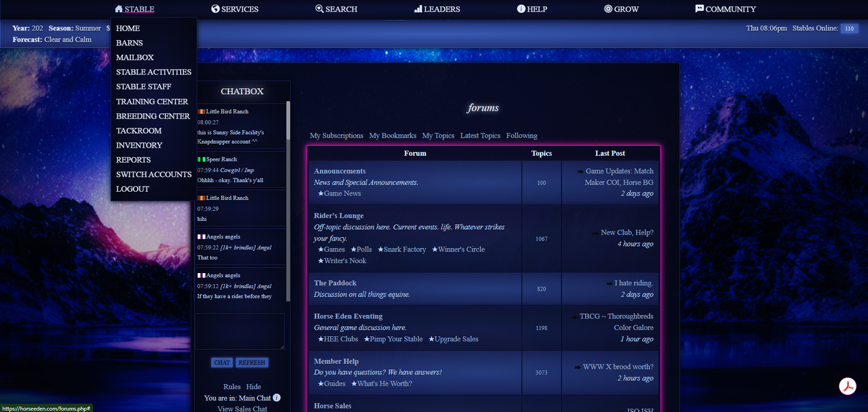Open Reports from the Stable menu
The image size is (868, 412).
(x=134, y=160)
